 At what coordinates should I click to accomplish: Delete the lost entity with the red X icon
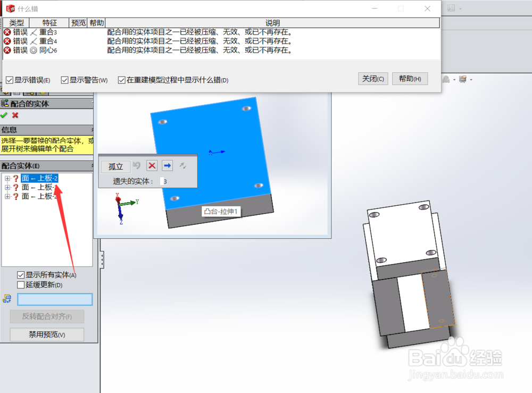click(x=152, y=166)
